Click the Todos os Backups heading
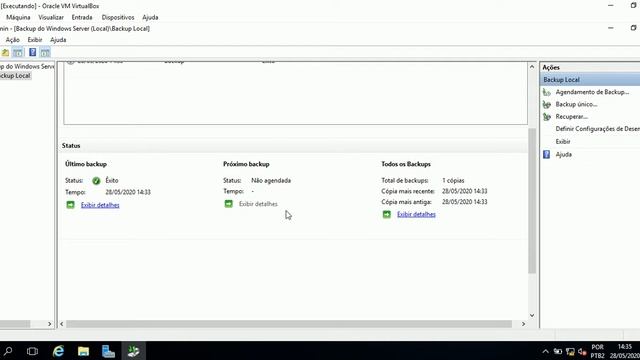Viewport: 640px width, 360px height. coord(406,164)
